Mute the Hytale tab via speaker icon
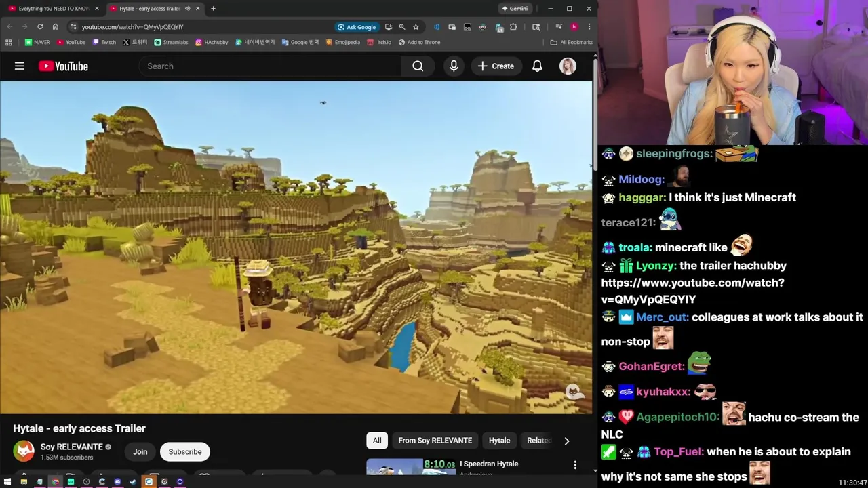 [187, 9]
